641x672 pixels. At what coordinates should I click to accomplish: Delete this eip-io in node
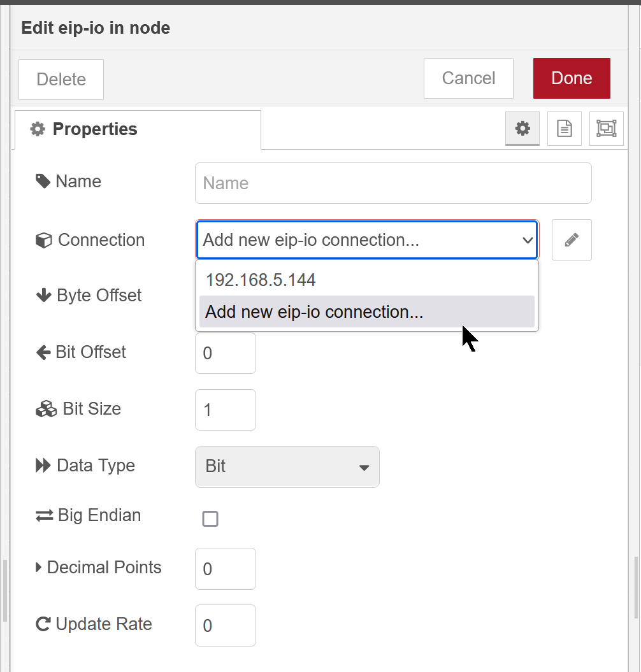(x=61, y=80)
